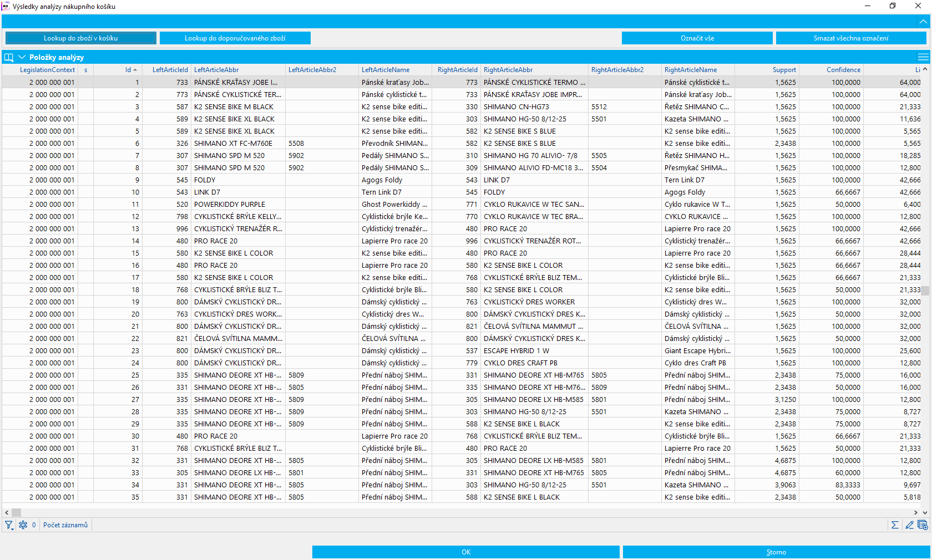The width and height of the screenshot is (932, 560).
Task: Click the horizontal scrollbar thumb
Action: 17,512
